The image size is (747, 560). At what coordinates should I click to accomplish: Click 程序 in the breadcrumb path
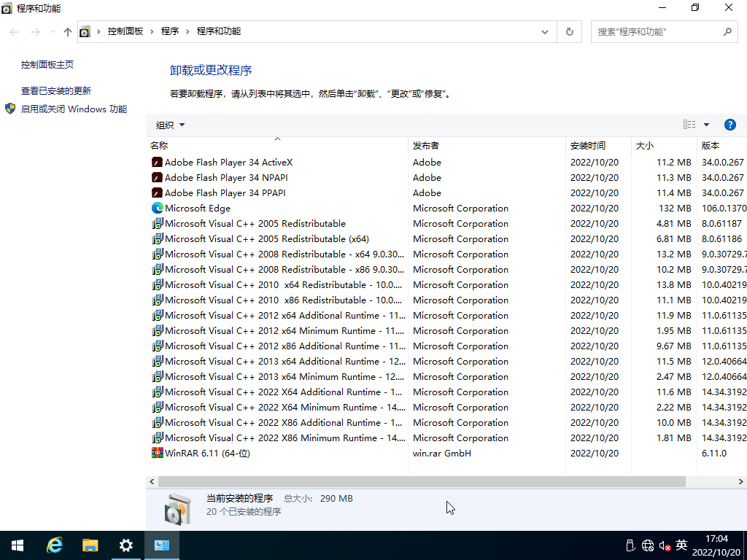pyautogui.click(x=169, y=31)
